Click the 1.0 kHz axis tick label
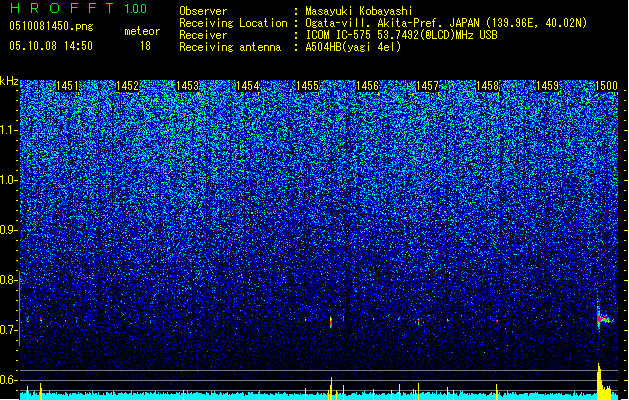Image resolution: width=629 pixels, height=400 pixels. 9,180
